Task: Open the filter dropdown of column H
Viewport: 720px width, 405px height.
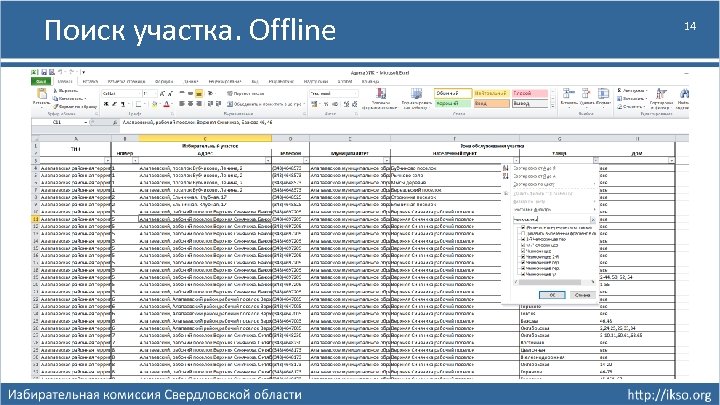Action: point(671,160)
